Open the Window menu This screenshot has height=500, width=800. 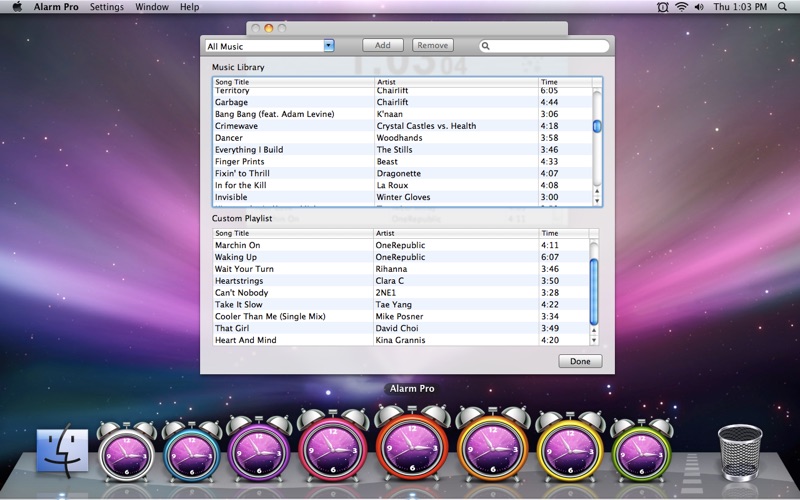point(152,7)
